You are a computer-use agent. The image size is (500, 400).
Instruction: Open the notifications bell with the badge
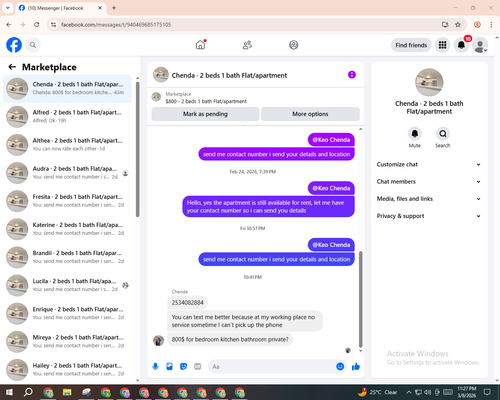tap(461, 45)
